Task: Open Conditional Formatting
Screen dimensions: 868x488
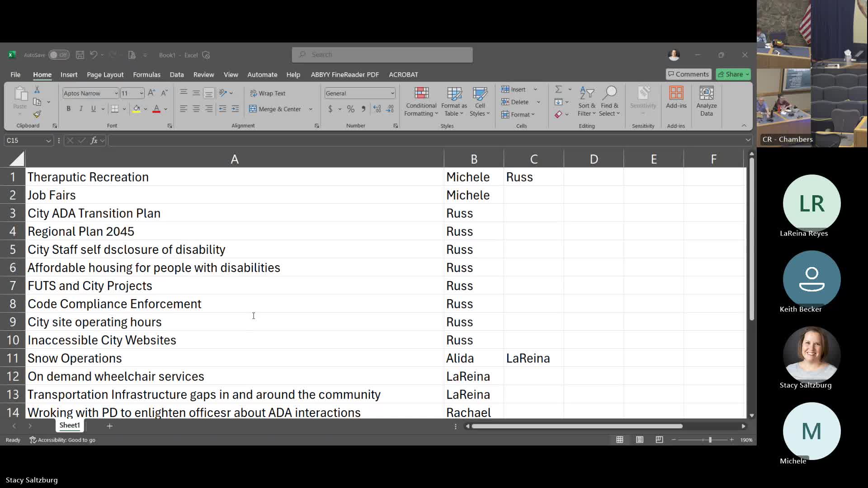Action: pyautogui.click(x=421, y=102)
